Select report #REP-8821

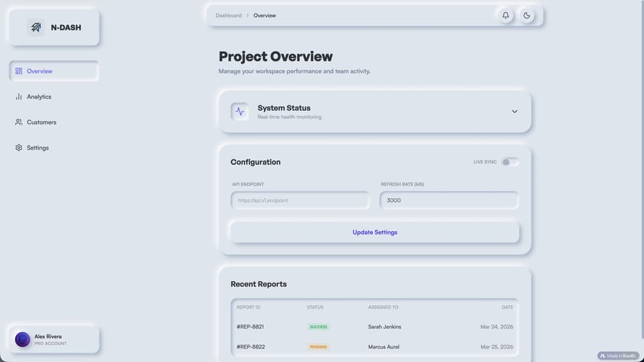tap(250, 326)
